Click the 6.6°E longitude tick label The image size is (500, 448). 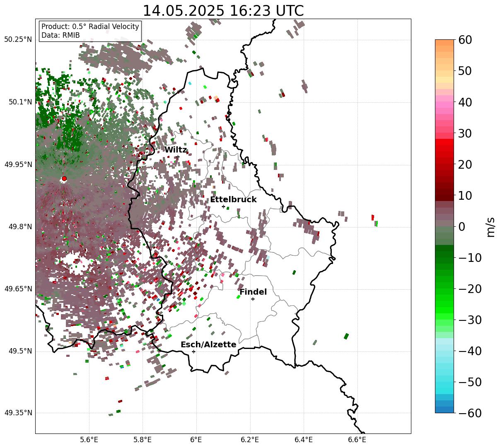(x=357, y=440)
